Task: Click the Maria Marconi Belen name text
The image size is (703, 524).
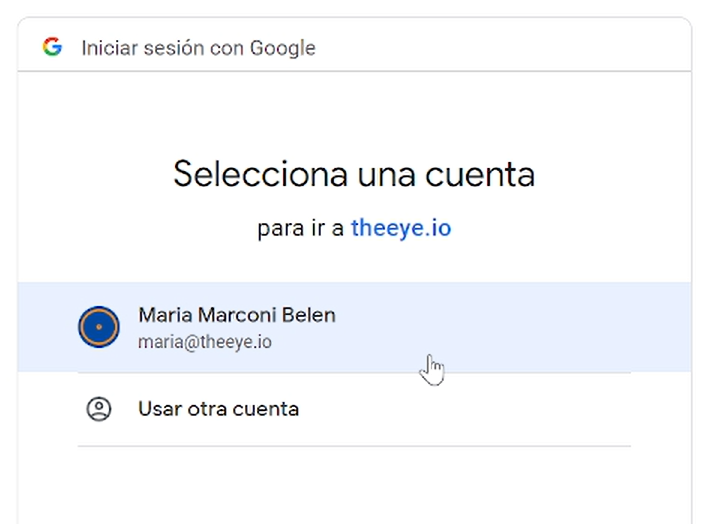Action: pyautogui.click(x=237, y=315)
